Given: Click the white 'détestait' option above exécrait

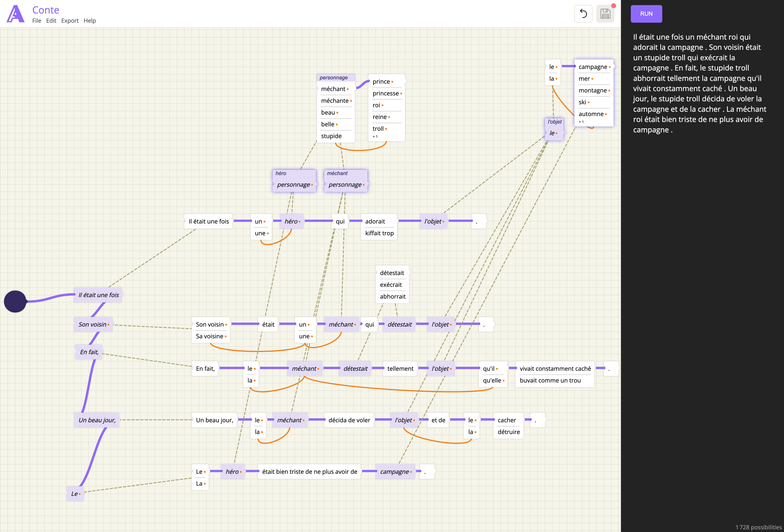Looking at the screenshot, I should click(x=392, y=273).
